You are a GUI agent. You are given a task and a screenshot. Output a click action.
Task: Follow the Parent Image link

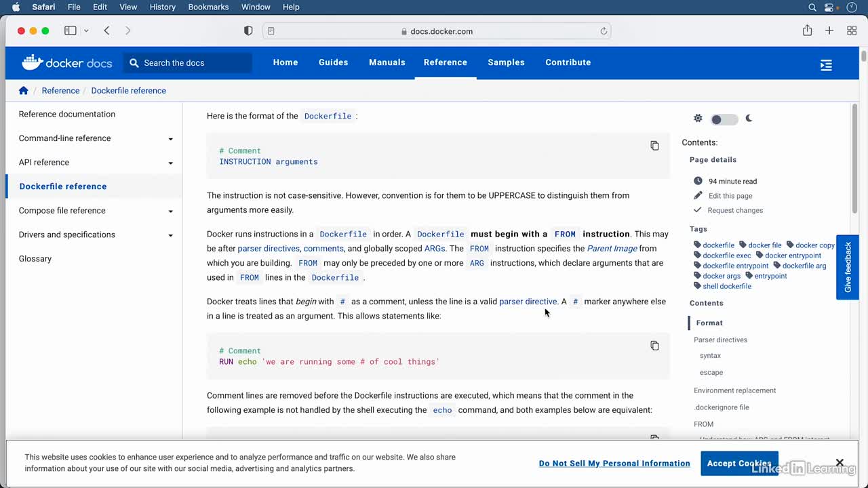[612, 249]
